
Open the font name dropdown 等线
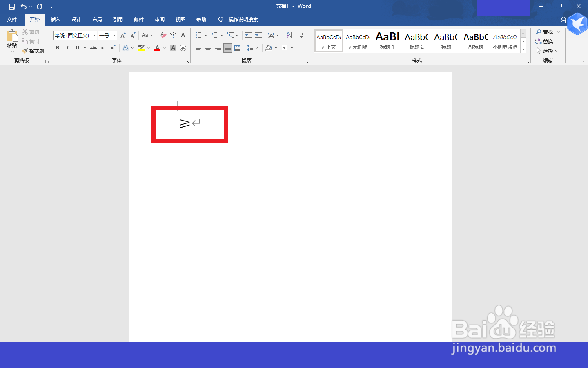[x=94, y=36]
